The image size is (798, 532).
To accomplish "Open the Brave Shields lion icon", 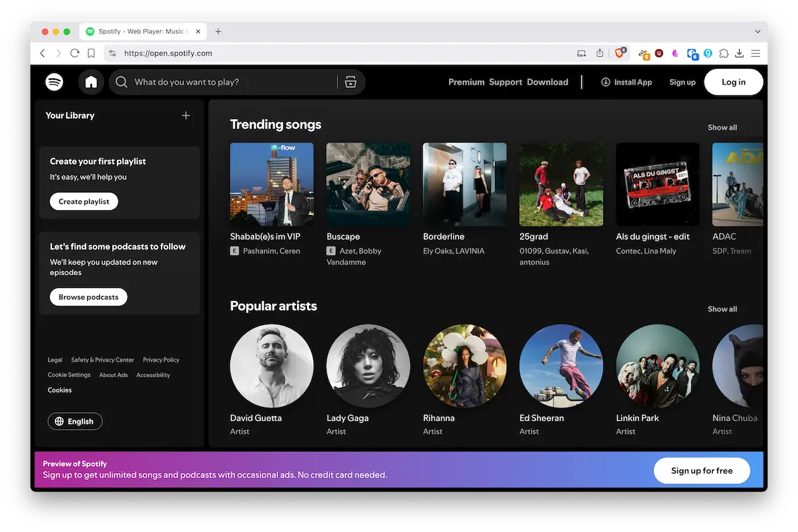I will click(620, 53).
